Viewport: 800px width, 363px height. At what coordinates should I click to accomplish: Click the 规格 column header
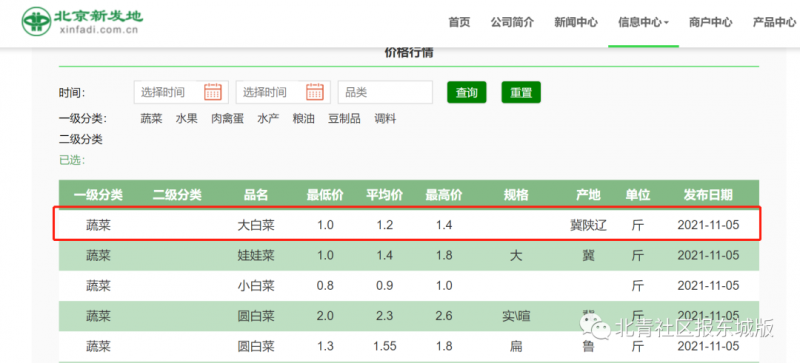[516, 195]
